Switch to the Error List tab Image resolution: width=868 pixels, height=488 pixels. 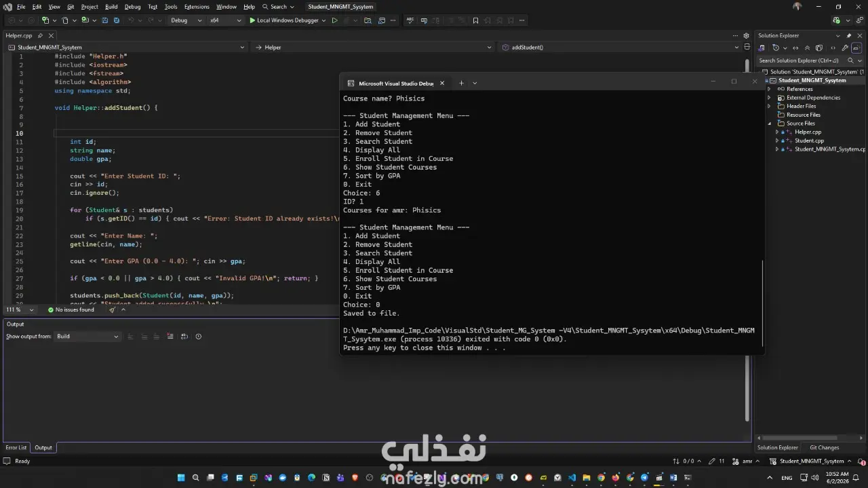(16, 448)
